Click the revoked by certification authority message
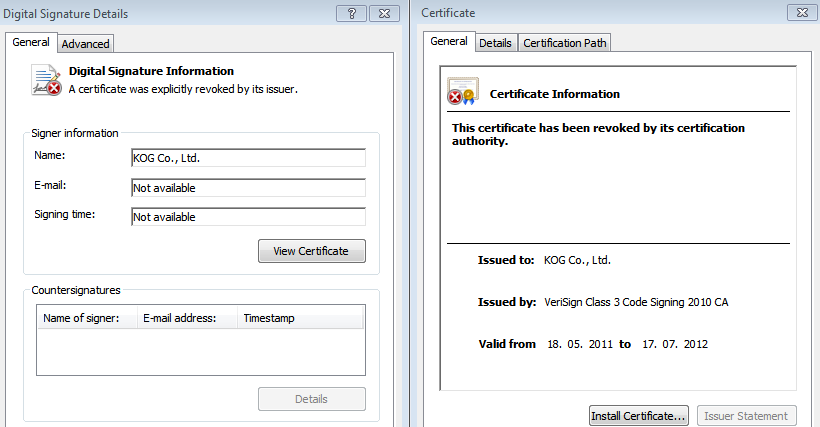The height and width of the screenshot is (427, 820). pos(598,134)
